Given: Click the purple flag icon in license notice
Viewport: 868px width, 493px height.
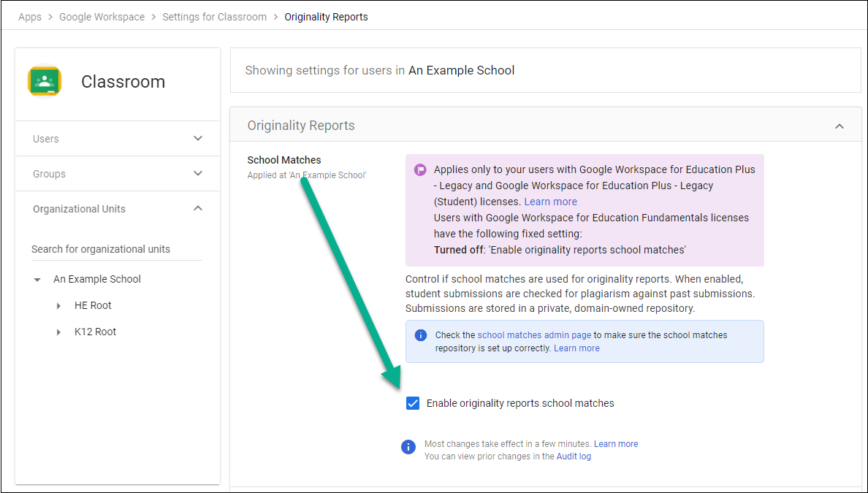Looking at the screenshot, I should pyautogui.click(x=420, y=170).
